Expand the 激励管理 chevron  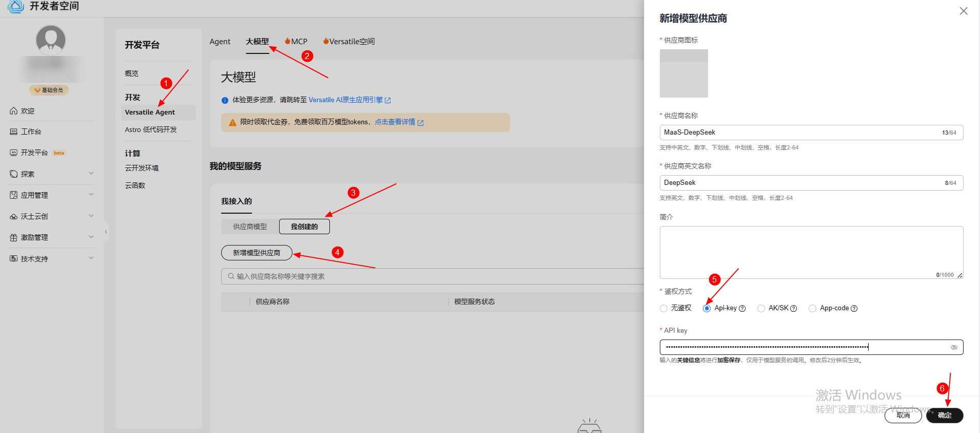(x=91, y=237)
